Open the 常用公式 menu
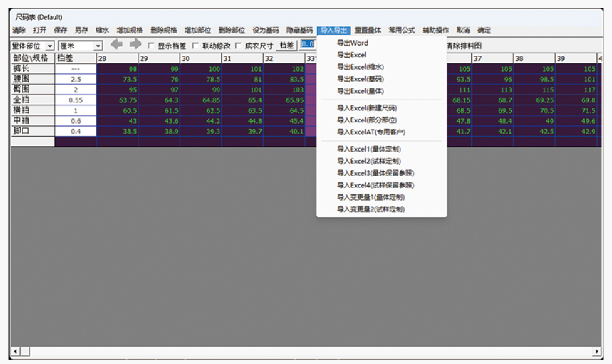 click(401, 30)
